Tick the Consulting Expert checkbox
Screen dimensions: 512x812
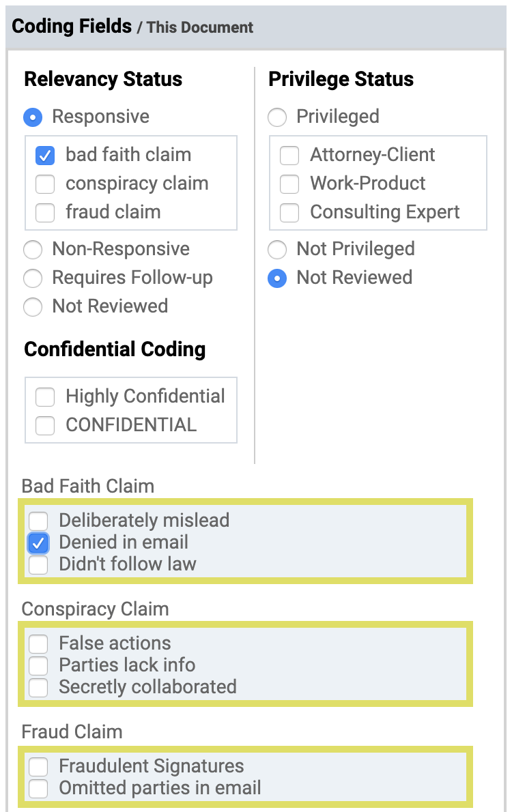[289, 213]
